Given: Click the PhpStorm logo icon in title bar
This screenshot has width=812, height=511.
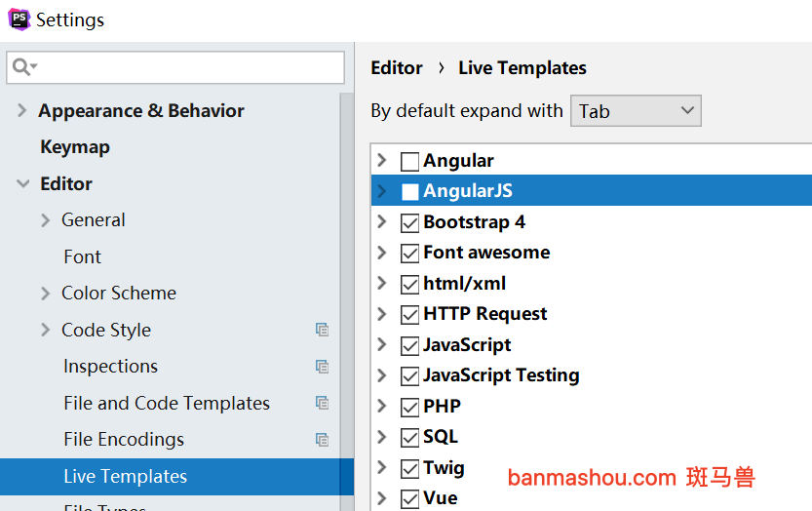Looking at the screenshot, I should coord(19,20).
